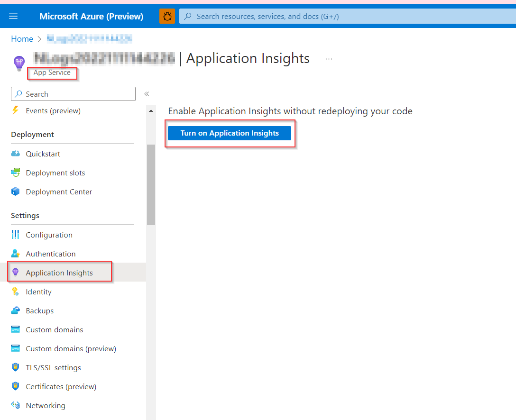Click the Deployment section heading

coord(32,135)
